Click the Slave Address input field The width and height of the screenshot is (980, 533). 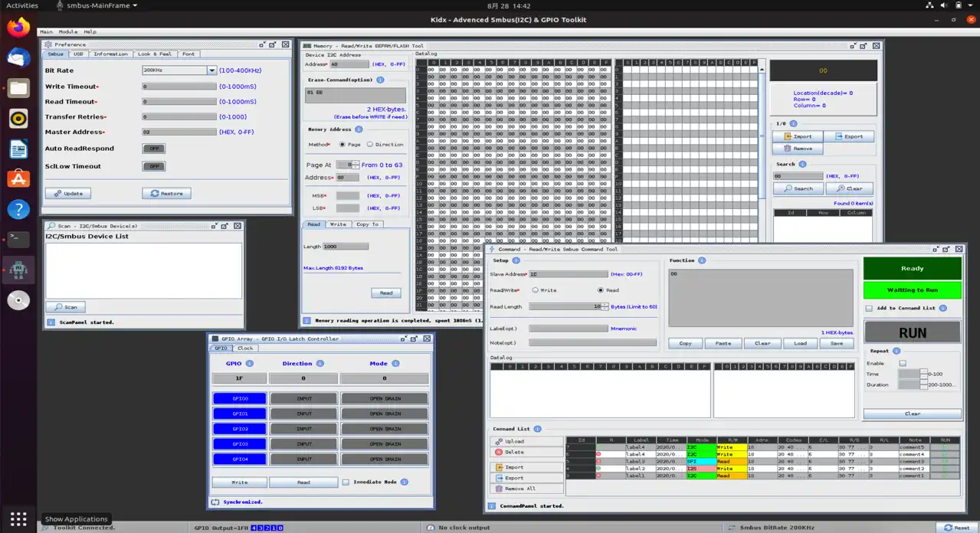point(568,274)
